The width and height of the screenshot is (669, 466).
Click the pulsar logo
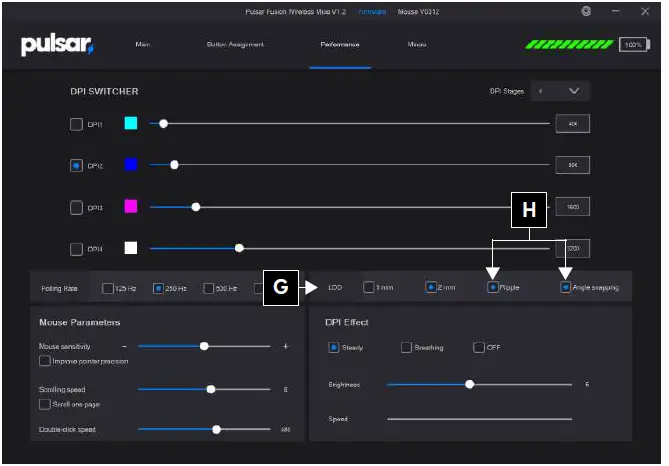58,45
